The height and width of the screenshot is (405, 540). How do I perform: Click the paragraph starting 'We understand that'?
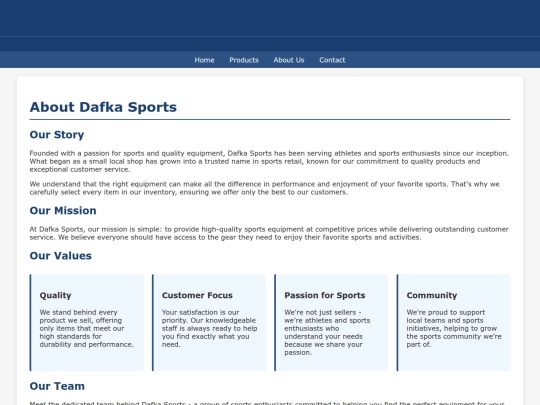[x=264, y=188]
